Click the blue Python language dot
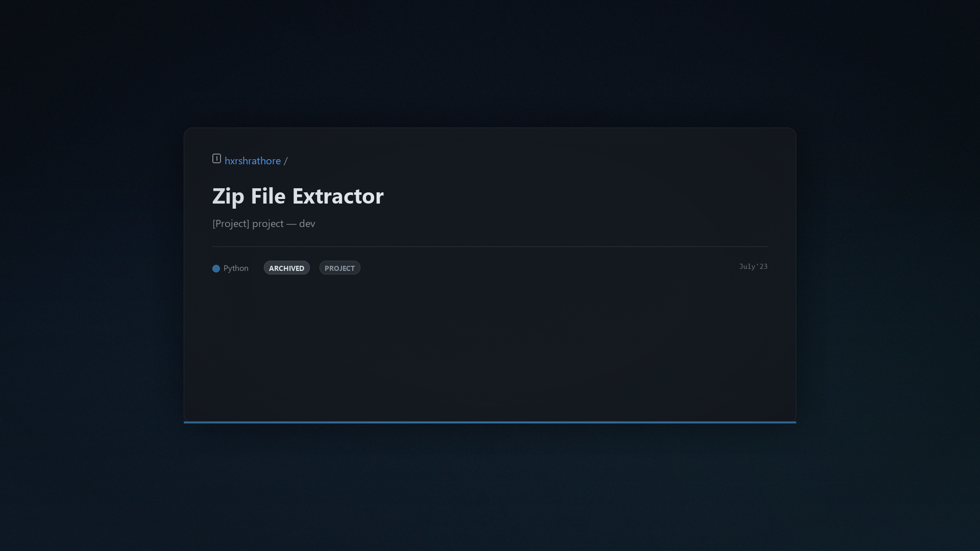 [x=216, y=268]
